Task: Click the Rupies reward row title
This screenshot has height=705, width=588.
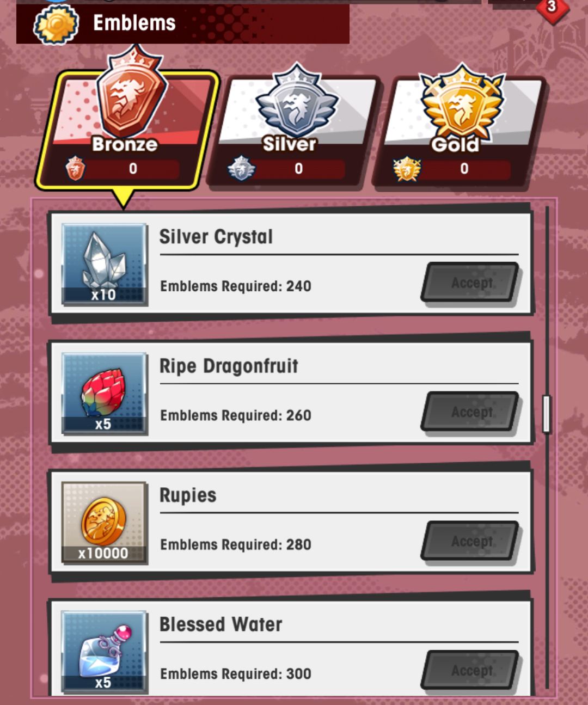Action: pos(188,495)
